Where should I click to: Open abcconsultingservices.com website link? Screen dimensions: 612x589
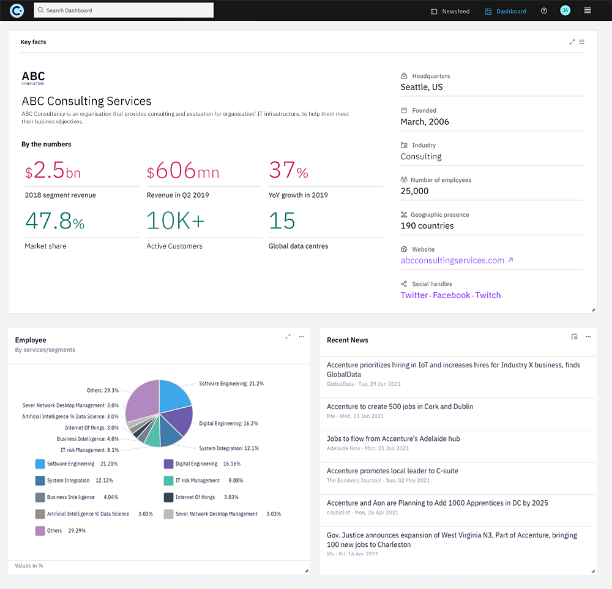click(x=456, y=260)
